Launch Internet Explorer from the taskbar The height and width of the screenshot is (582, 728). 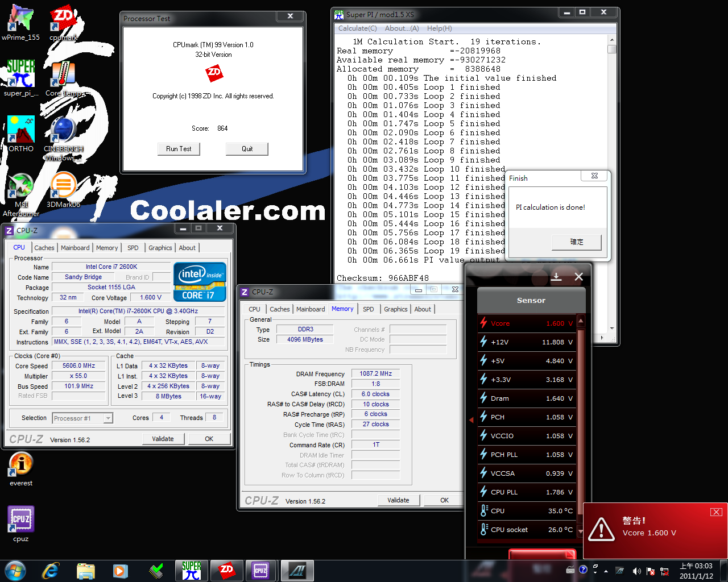click(50, 570)
